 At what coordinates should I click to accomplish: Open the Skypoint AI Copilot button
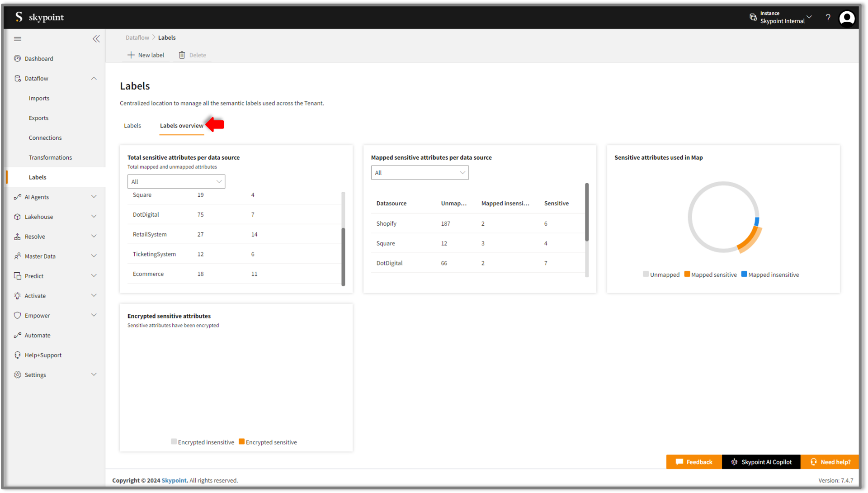point(761,462)
